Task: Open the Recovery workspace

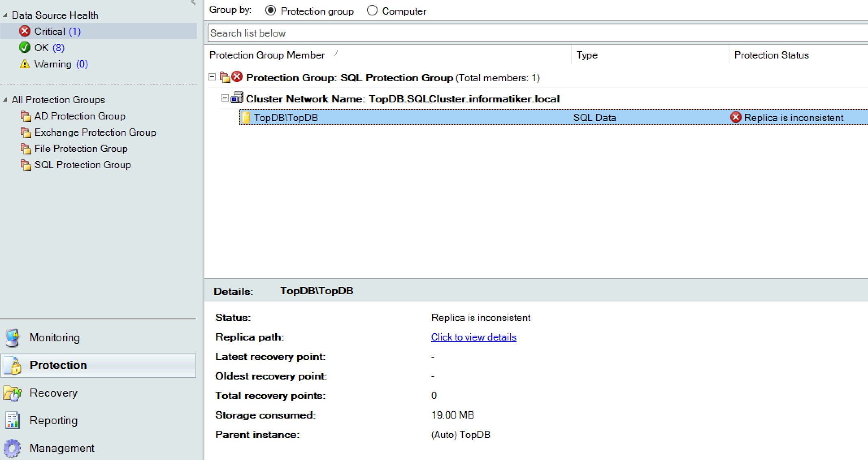Action: 99,393
